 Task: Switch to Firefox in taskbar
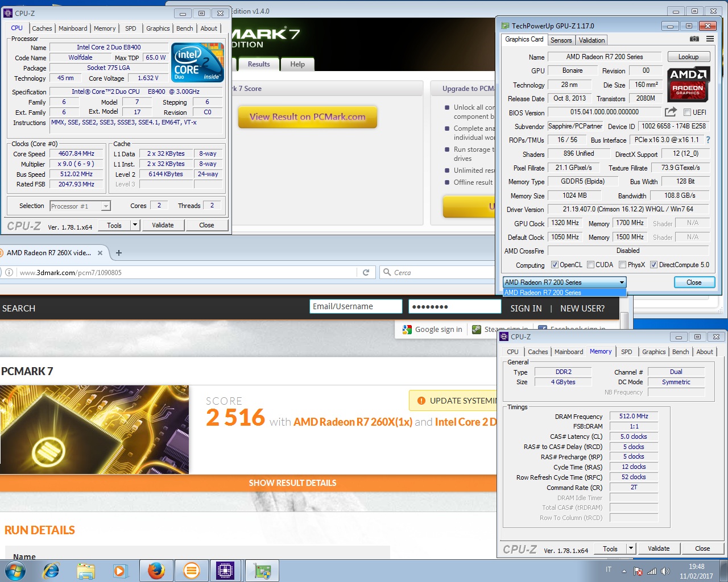[x=156, y=571]
